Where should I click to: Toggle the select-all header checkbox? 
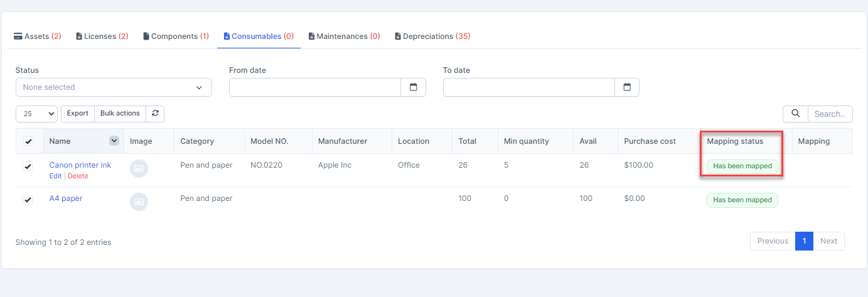tap(28, 141)
